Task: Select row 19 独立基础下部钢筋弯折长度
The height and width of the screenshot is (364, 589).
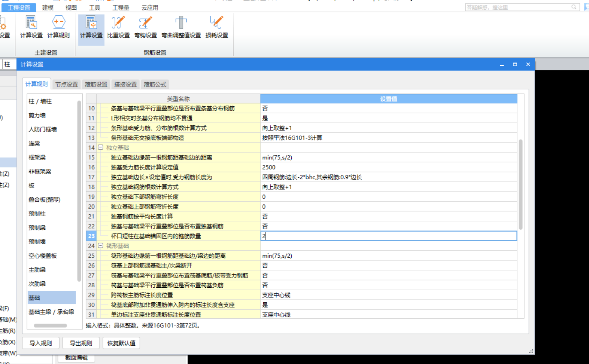Action: (178, 197)
